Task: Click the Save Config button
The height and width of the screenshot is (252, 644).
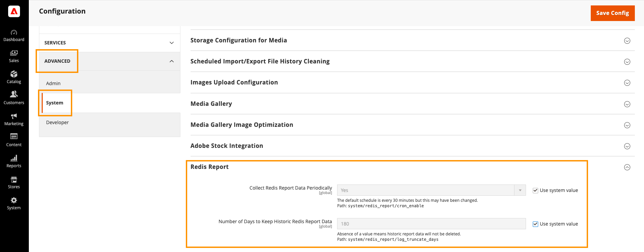Action: [612, 13]
